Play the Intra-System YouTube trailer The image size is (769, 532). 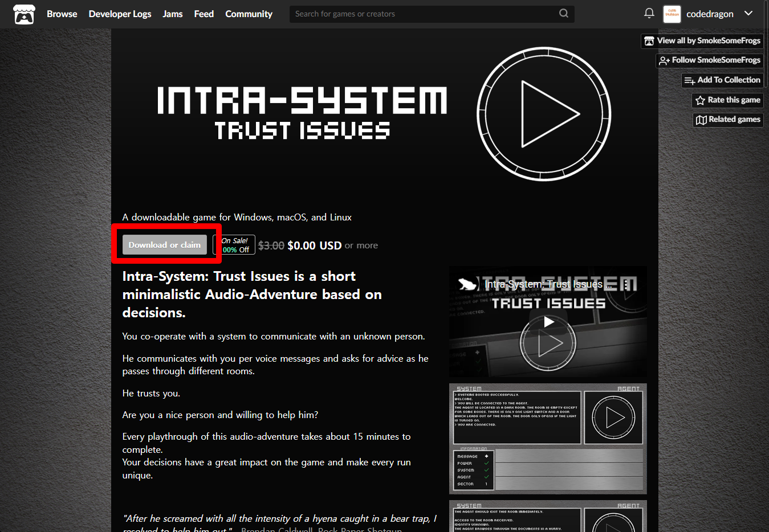(548, 322)
